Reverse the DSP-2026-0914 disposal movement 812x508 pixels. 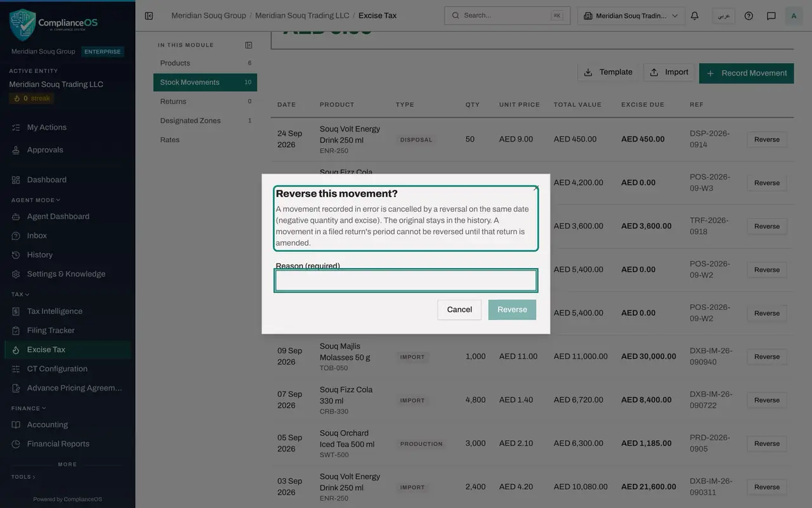767,140
